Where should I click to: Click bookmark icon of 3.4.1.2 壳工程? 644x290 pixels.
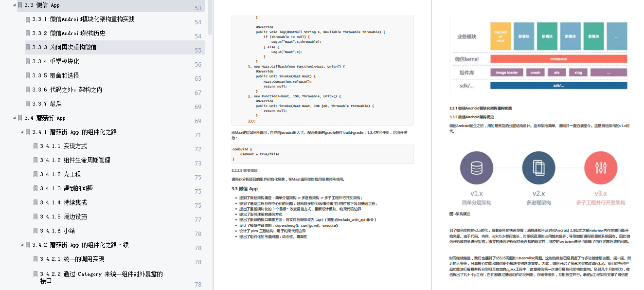36,174
